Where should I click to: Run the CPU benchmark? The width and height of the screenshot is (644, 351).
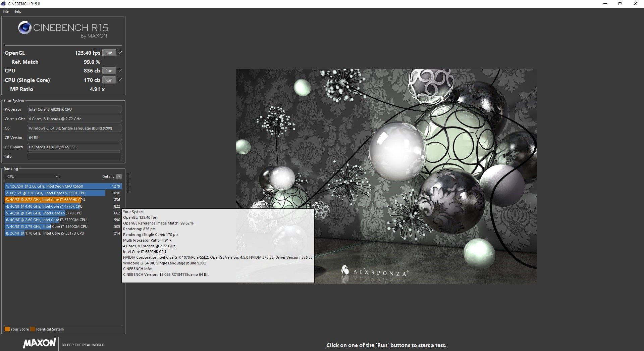click(x=109, y=70)
